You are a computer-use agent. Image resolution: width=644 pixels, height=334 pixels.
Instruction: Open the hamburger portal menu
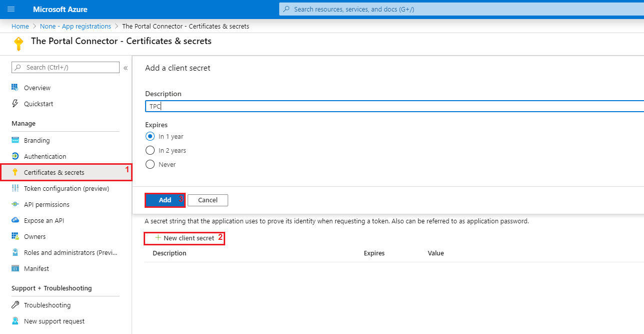point(11,9)
